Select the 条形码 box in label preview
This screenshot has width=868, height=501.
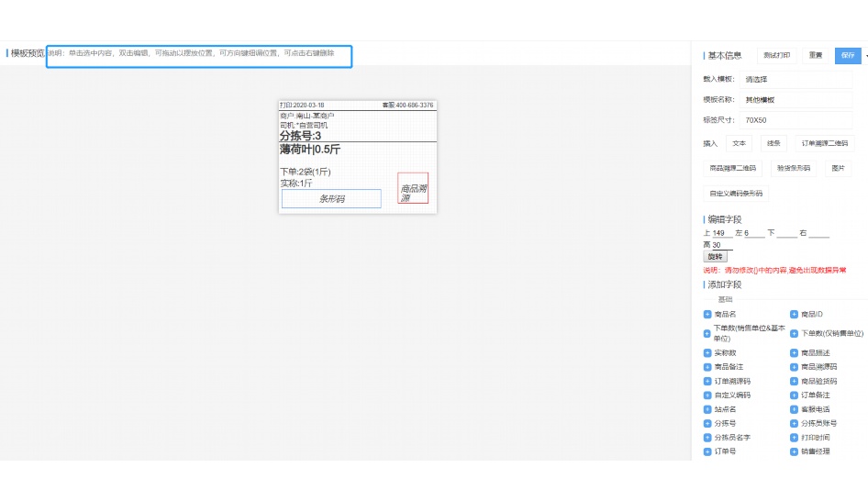click(331, 199)
